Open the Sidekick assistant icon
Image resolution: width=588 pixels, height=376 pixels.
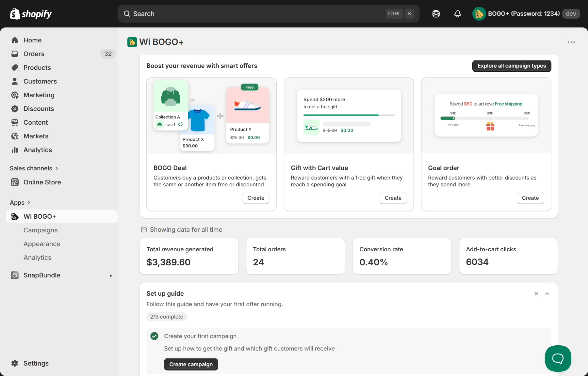(436, 14)
